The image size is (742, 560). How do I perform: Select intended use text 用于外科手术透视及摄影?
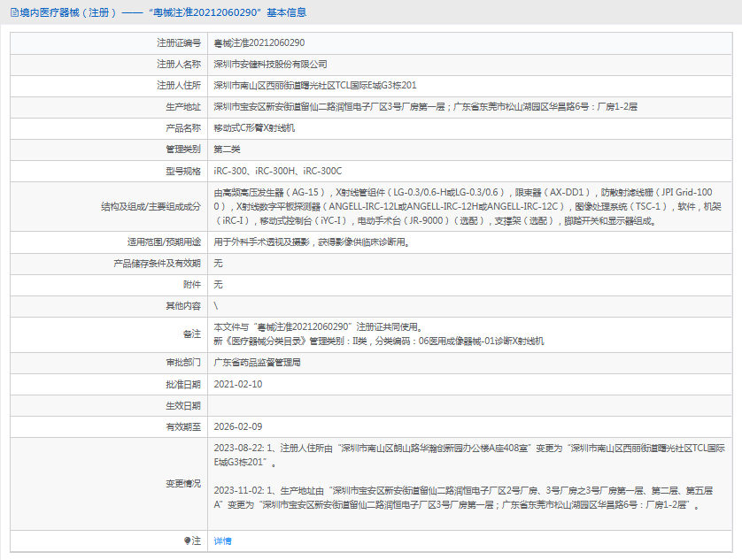click(312, 242)
